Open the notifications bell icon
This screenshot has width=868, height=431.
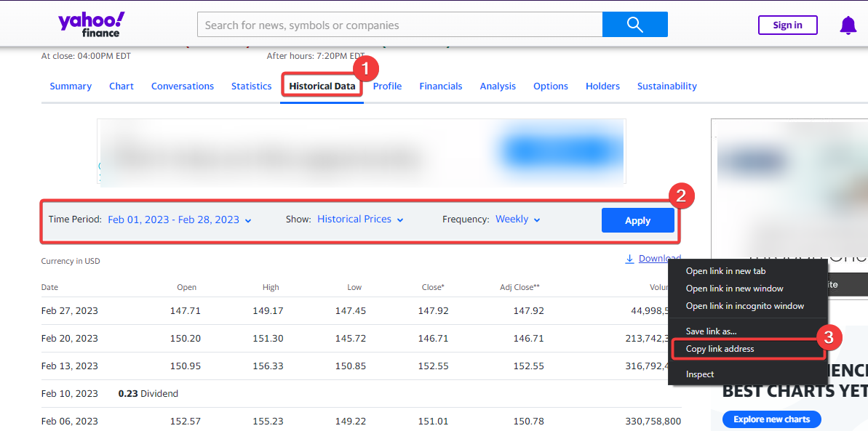click(x=848, y=25)
